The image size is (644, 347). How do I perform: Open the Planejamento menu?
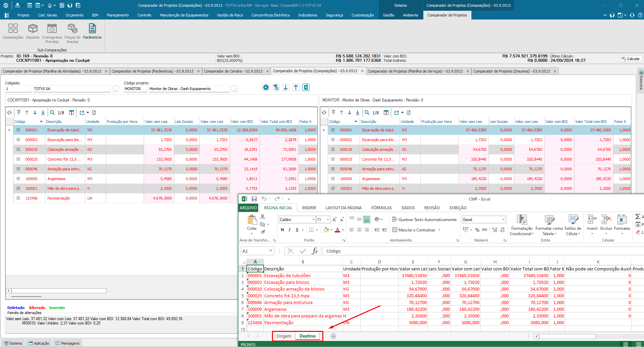118,15
